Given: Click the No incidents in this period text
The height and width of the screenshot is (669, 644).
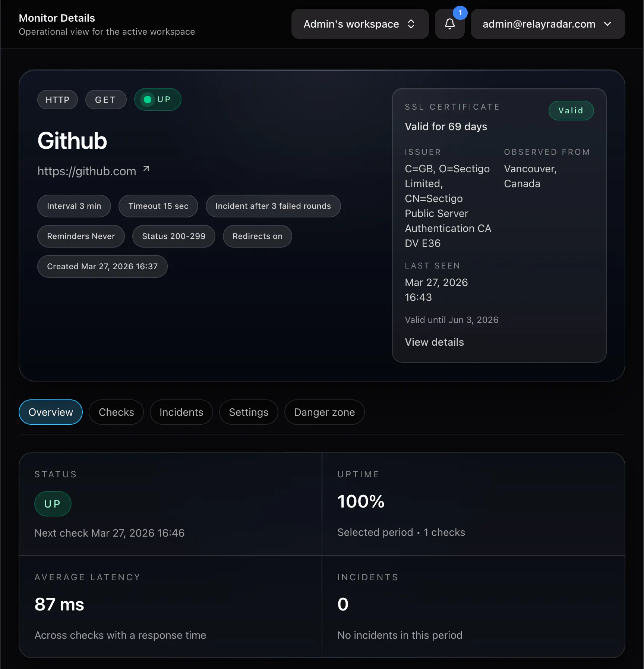Looking at the screenshot, I should [400, 635].
